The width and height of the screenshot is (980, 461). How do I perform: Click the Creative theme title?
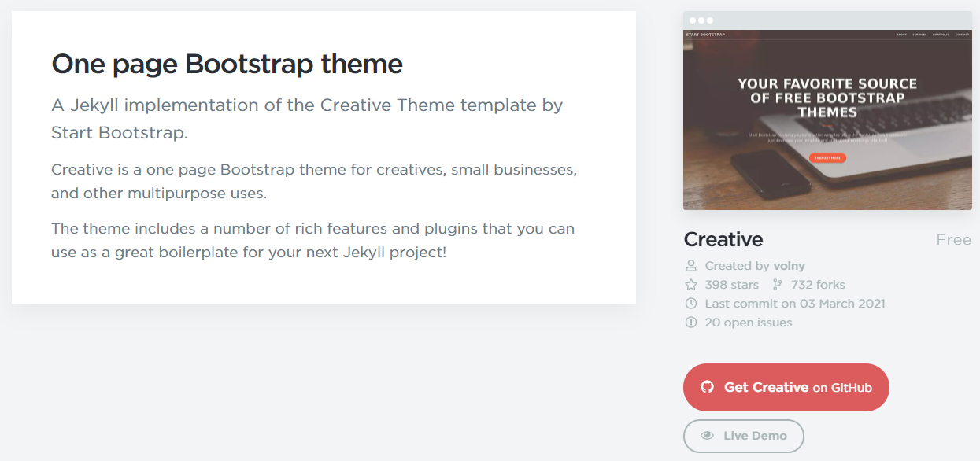(723, 239)
